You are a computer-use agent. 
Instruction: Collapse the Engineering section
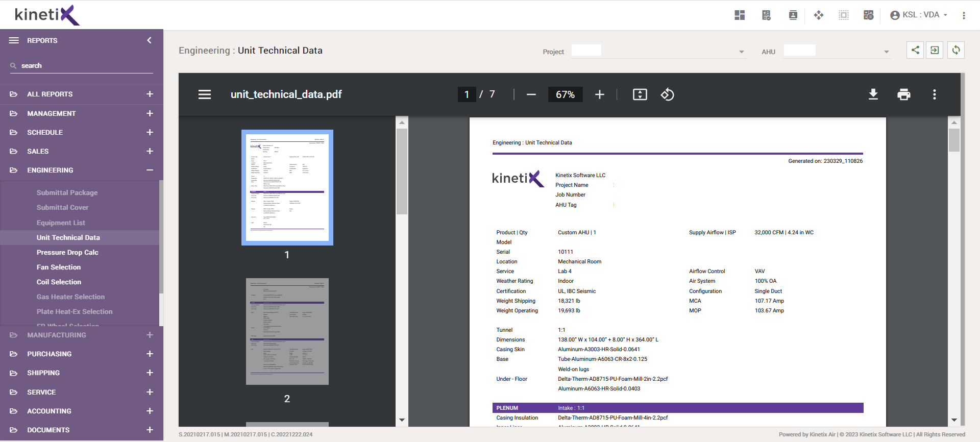coord(150,170)
